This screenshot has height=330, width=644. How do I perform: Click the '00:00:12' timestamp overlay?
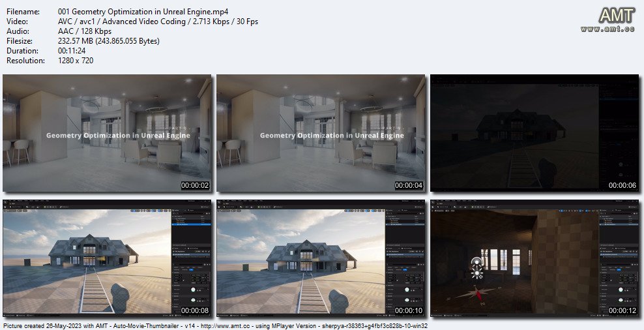(622, 310)
